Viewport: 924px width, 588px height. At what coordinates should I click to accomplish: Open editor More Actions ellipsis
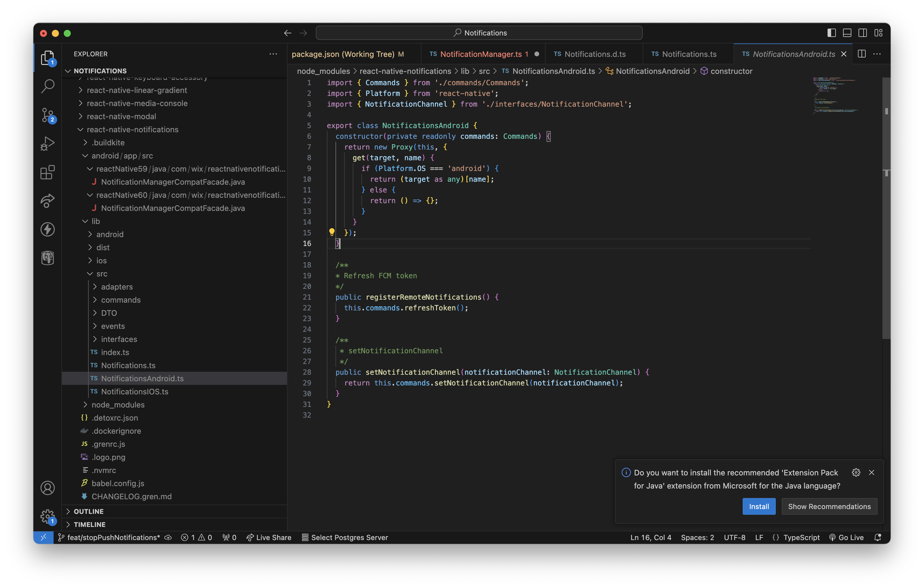click(877, 54)
